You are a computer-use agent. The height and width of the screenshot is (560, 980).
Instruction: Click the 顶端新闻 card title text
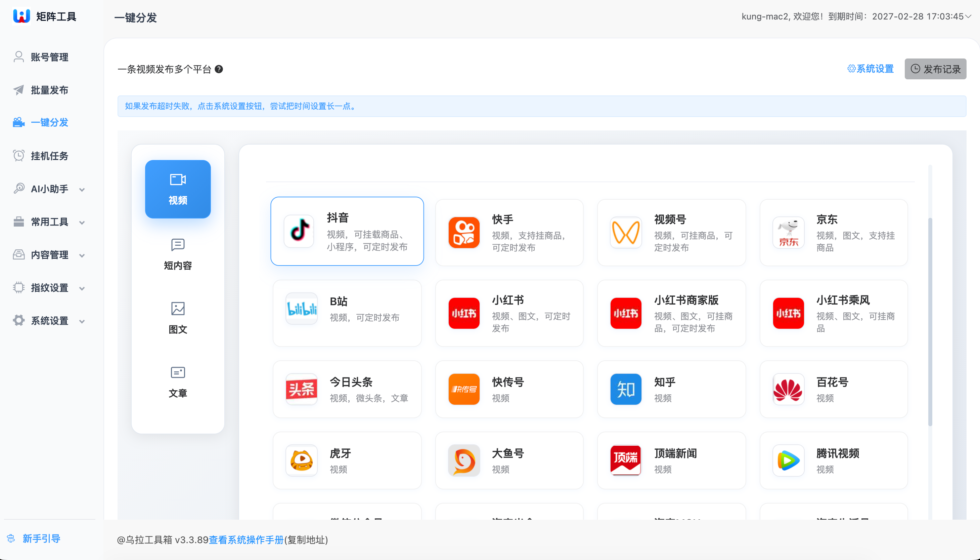point(676,453)
